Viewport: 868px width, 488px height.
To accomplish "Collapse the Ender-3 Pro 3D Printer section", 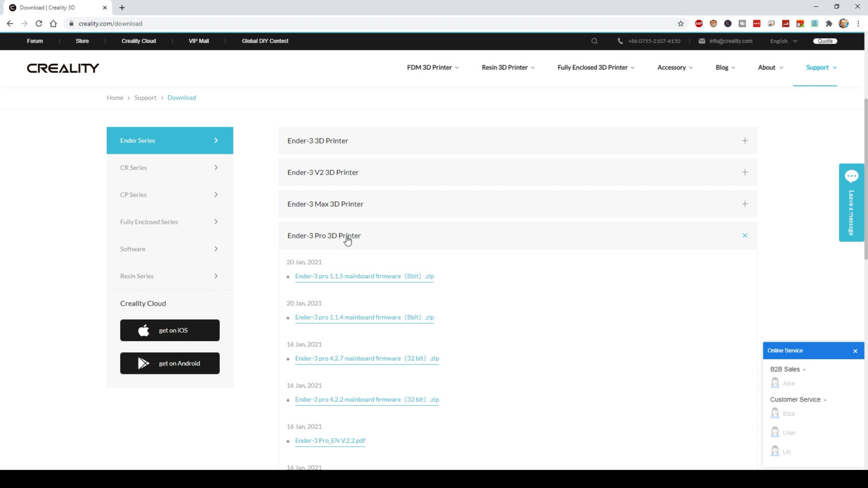I will [x=744, y=236].
